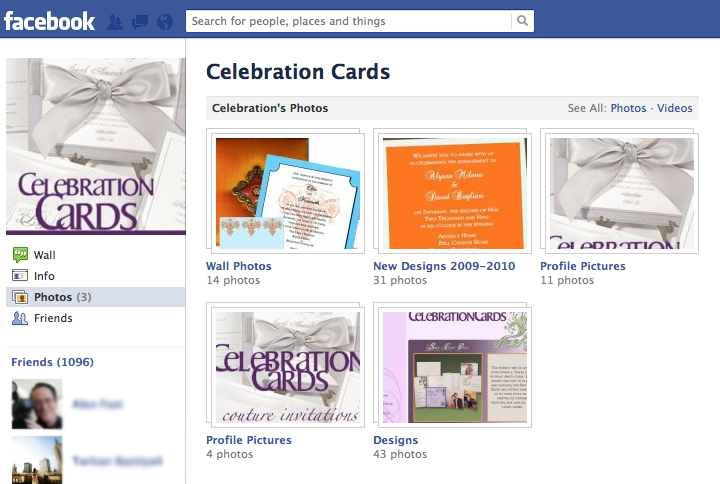Type in the search for people field
Image resolution: width=720 pixels, height=484 pixels.
(350, 21)
